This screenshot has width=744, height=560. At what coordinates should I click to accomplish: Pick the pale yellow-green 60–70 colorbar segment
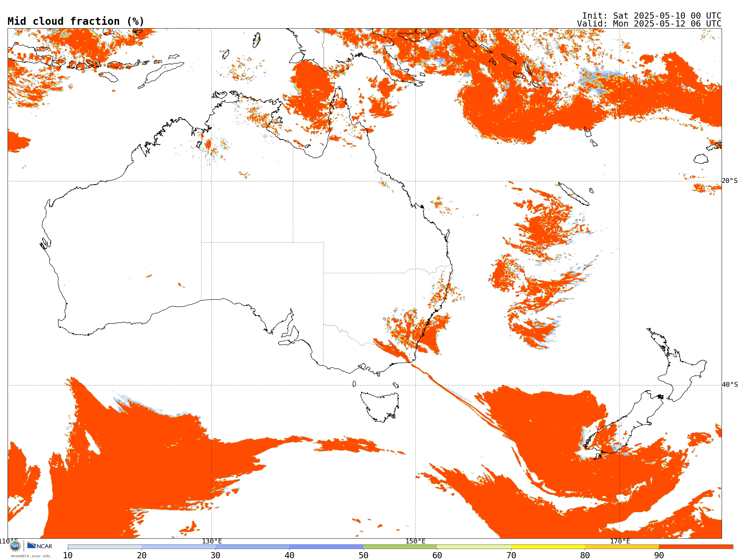point(474,547)
